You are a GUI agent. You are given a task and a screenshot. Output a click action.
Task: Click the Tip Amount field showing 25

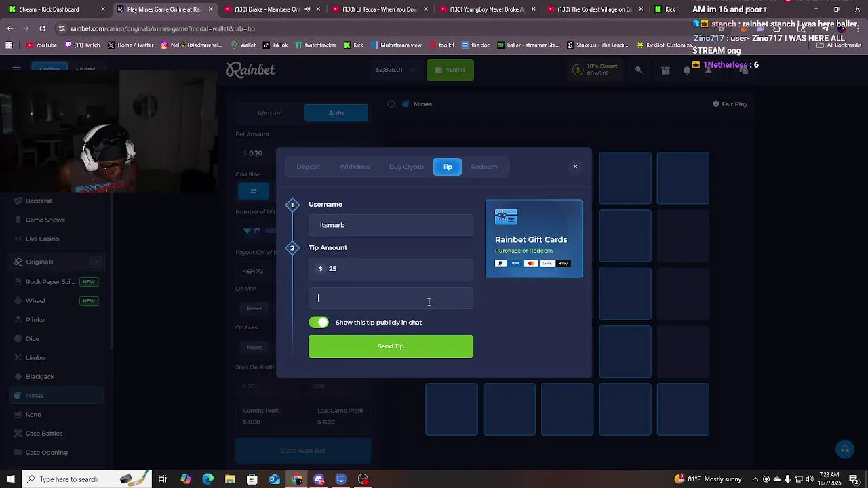[391, 269]
